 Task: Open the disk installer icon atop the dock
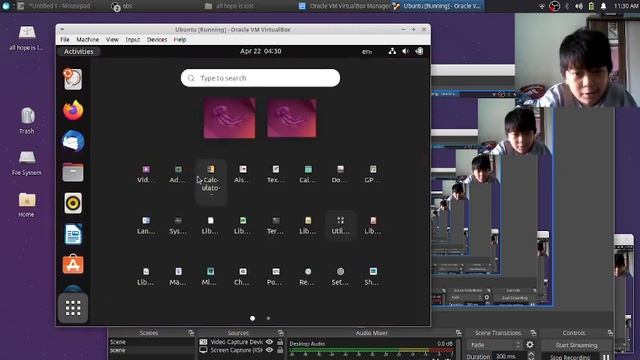click(x=73, y=79)
